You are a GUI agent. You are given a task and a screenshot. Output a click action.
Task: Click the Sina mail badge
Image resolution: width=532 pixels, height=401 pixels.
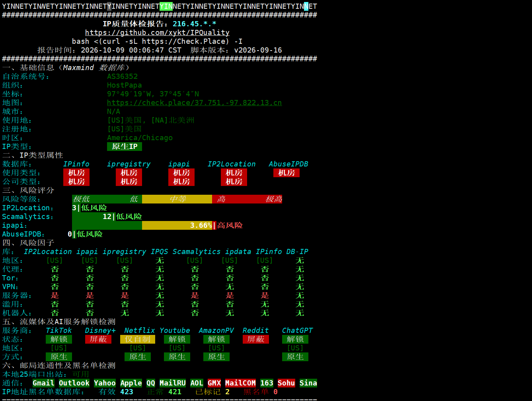pyautogui.click(x=308, y=383)
